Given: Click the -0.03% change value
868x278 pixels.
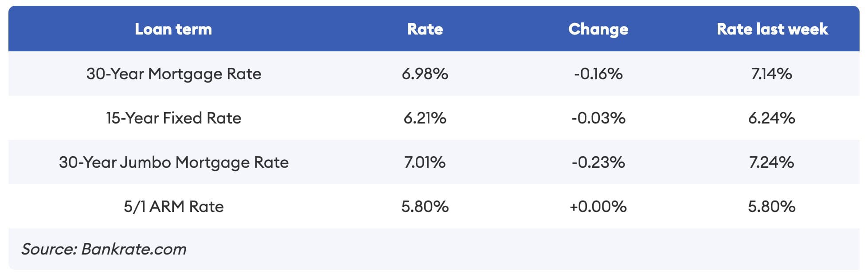Looking at the screenshot, I should [x=598, y=118].
